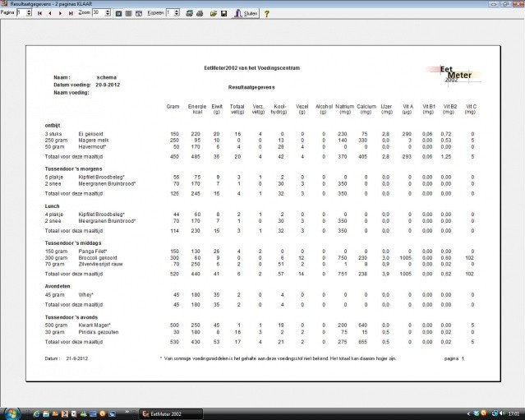
Task: Click the '20-9-2012' Datum voeding value
Action: pyautogui.click(x=108, y=85)
